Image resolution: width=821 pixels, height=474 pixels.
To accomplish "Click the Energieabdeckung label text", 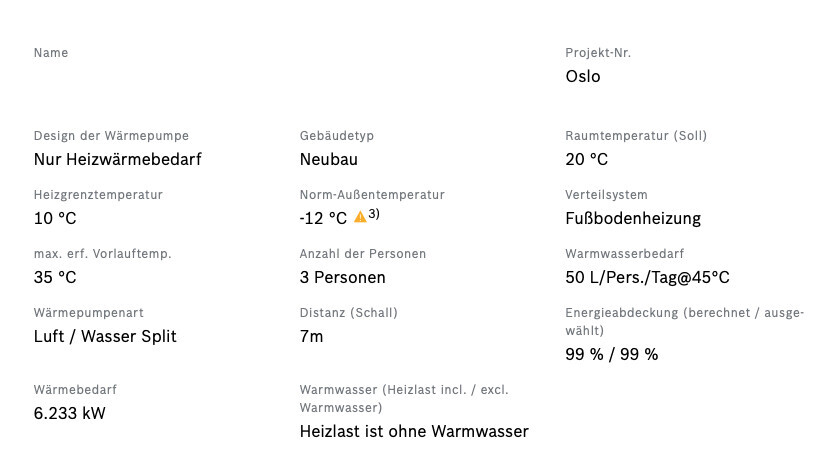I will point(684,321).
